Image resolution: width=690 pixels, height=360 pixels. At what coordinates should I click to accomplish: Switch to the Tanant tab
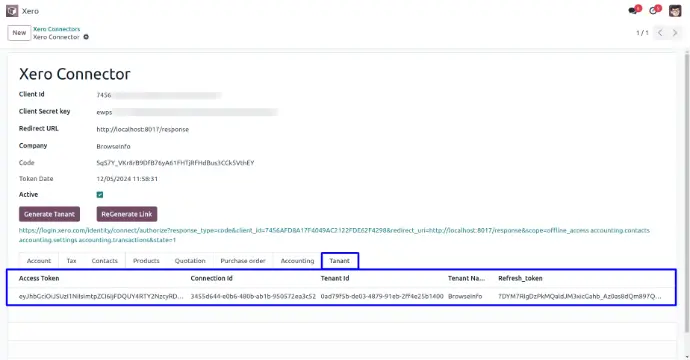pyautogui.click(x=340, y=261)
